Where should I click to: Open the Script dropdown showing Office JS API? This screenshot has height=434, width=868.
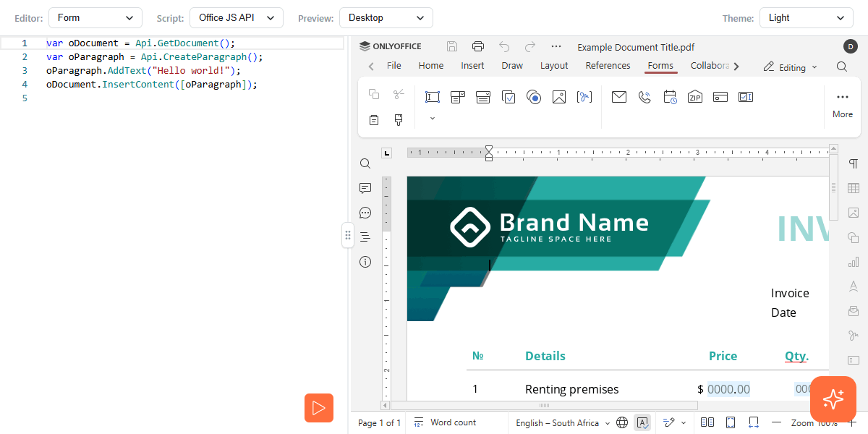point(236,17)
